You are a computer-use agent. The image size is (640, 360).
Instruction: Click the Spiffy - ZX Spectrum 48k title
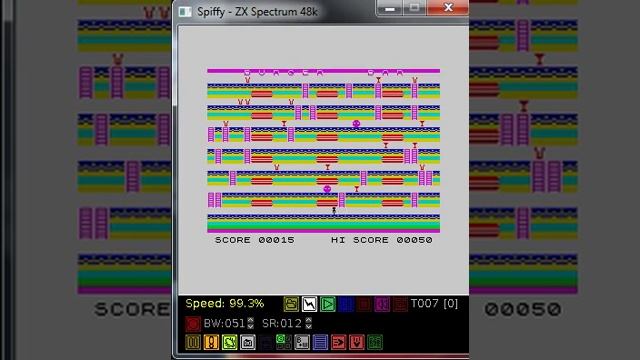(x=257, y=12)
